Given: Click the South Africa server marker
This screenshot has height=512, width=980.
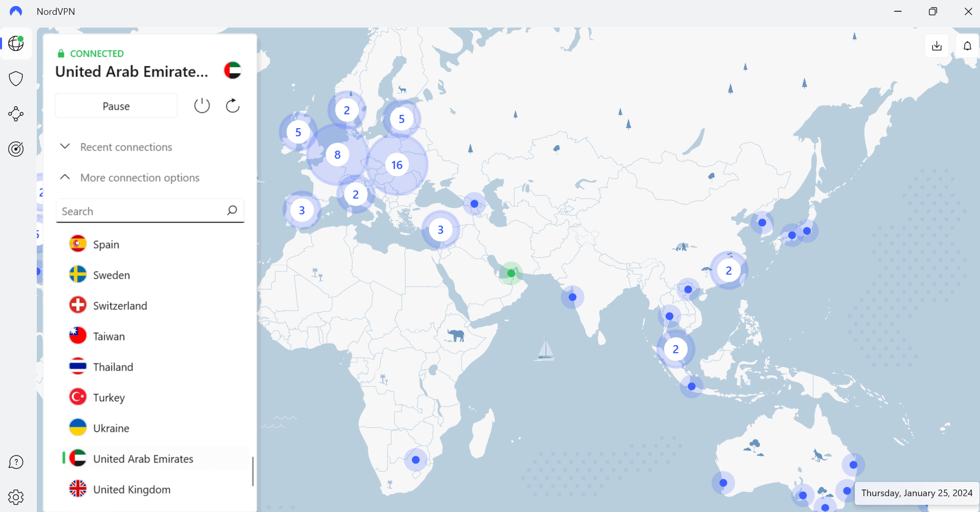Looking at the screenshot, I should click(416, 460).
